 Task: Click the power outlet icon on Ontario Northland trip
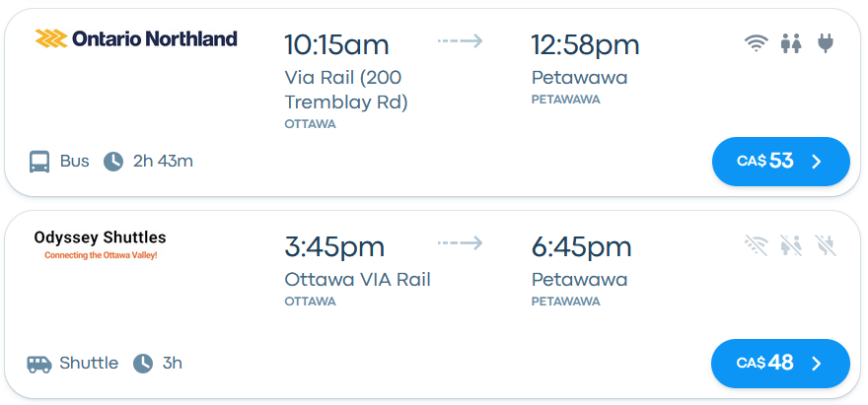(826, 43)
